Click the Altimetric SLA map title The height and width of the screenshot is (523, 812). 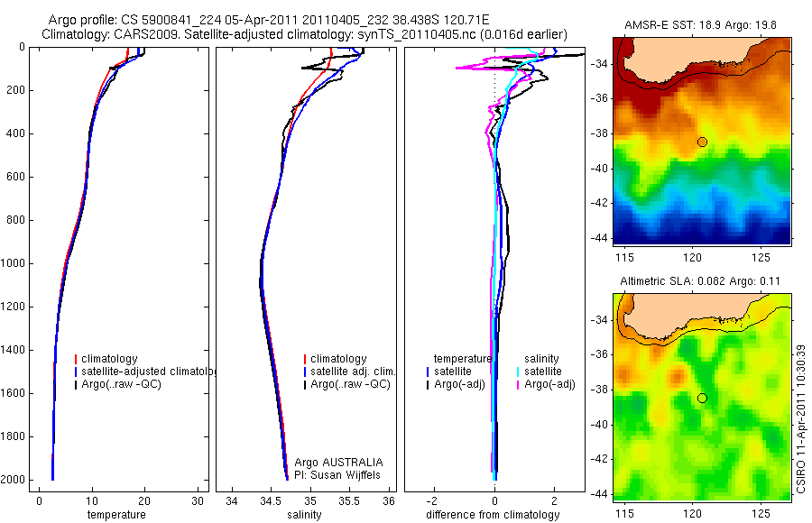click(700, 281)
